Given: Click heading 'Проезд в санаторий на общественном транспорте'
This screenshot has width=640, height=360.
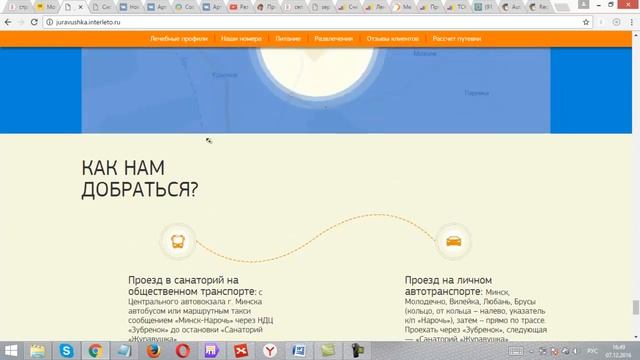Looking at the screenshot, I should (x=192, y=286).
